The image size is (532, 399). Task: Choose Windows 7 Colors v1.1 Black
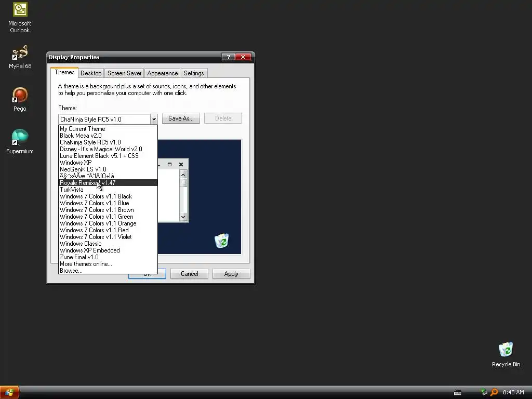[x=108, y=196]
